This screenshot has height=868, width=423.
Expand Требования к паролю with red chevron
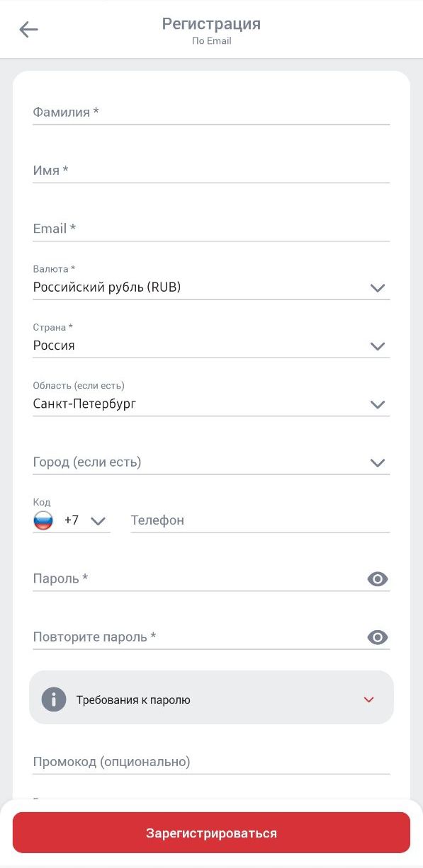368,699
